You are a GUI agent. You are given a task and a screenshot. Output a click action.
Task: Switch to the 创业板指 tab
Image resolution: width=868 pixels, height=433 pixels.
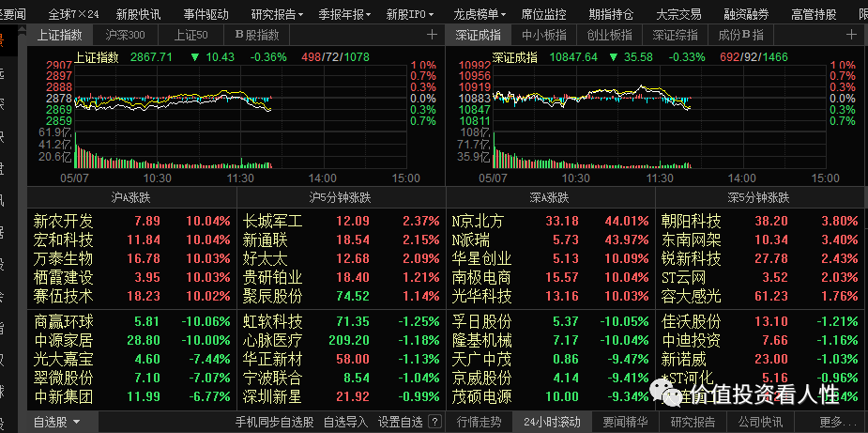[610, 35]
